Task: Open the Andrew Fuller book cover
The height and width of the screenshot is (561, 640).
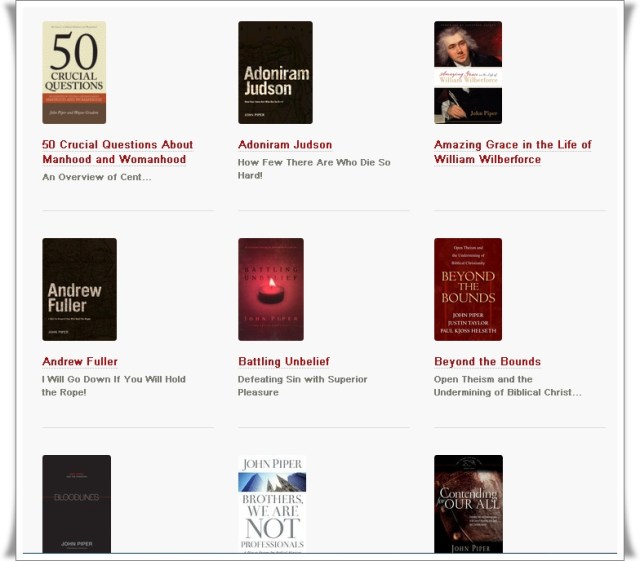Action: pos(79,289)
